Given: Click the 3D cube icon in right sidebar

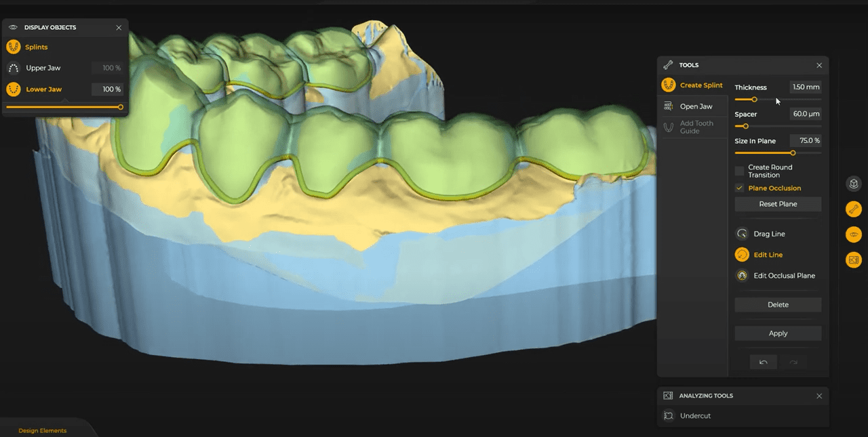Looking at the screenshot, I should click(853, 184).
